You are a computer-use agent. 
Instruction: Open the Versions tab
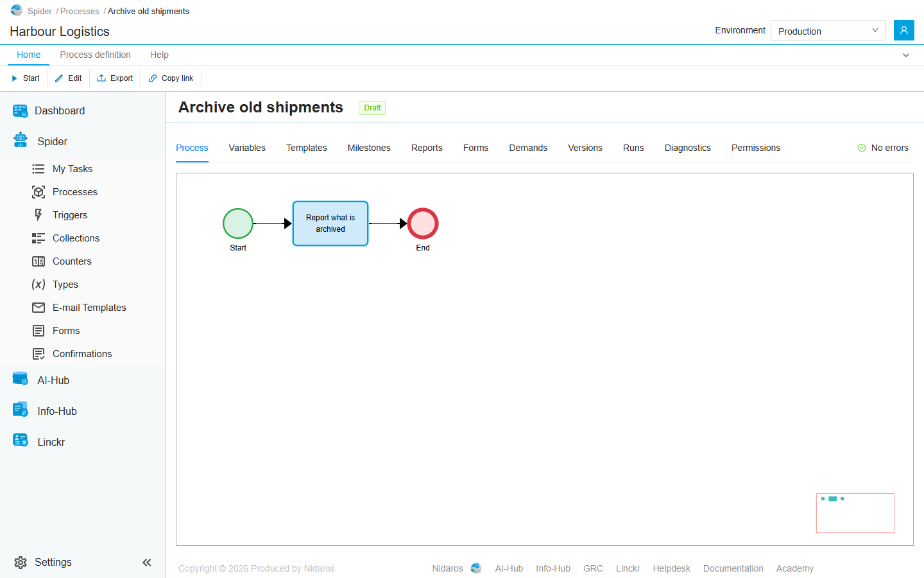pos(585,148)
